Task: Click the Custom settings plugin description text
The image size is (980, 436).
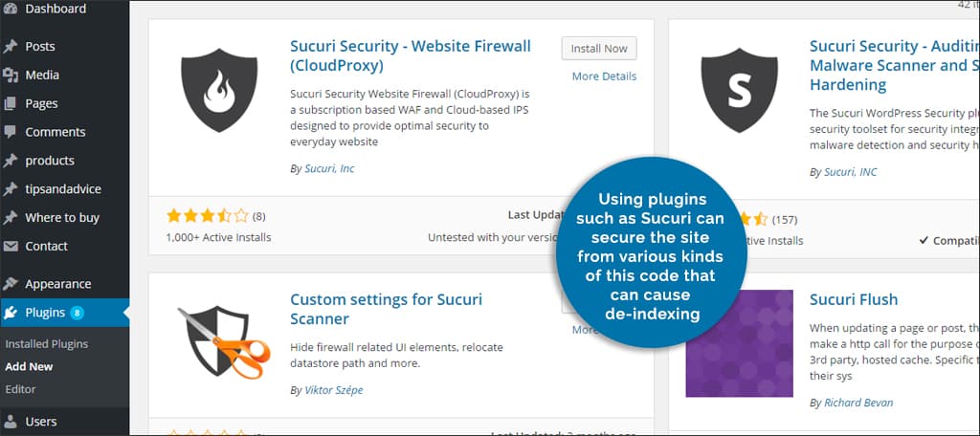Action: coord(396,355)
